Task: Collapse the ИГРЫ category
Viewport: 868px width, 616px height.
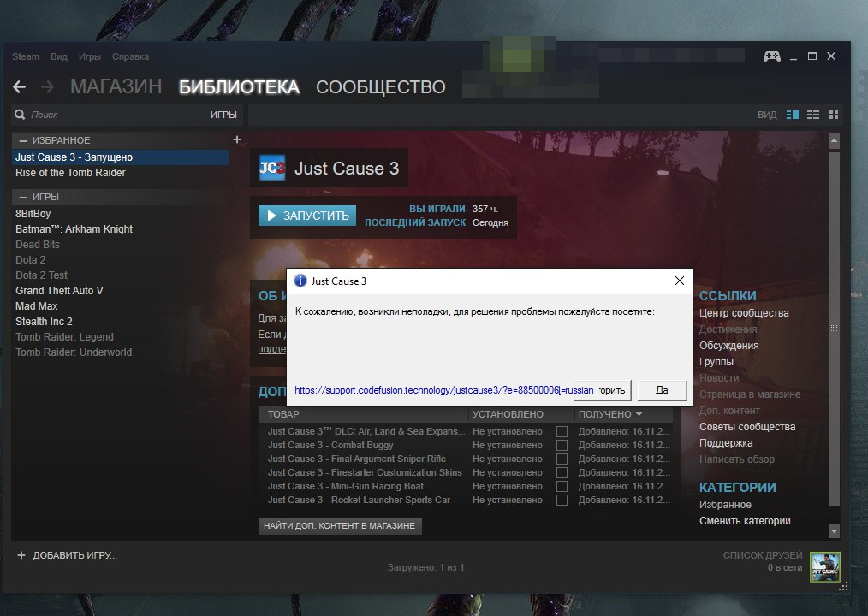Action: click(x=23, y=197)
